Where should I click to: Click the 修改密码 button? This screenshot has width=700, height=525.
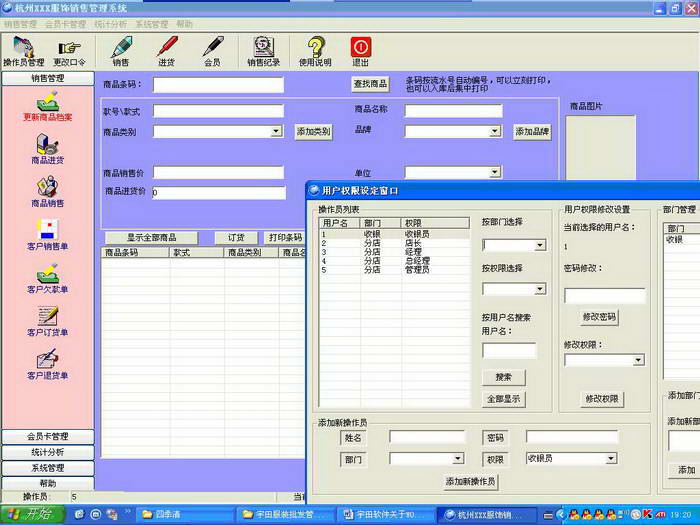coord(599,317)
